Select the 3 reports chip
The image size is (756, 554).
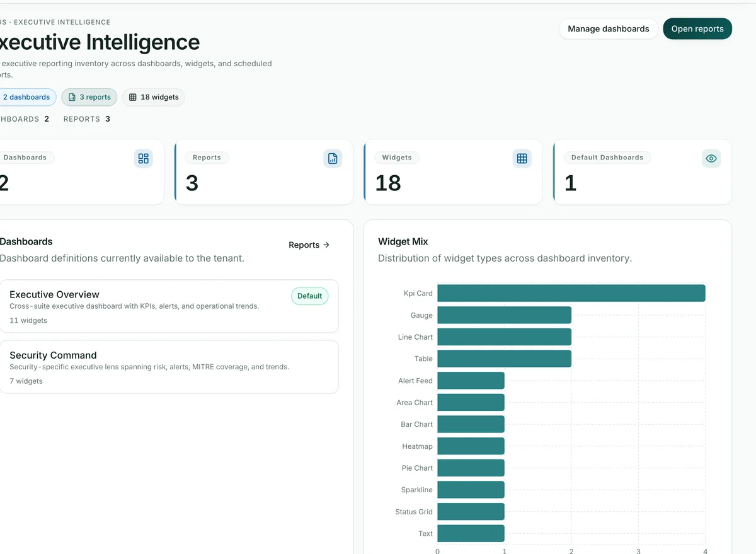(89, 97)
